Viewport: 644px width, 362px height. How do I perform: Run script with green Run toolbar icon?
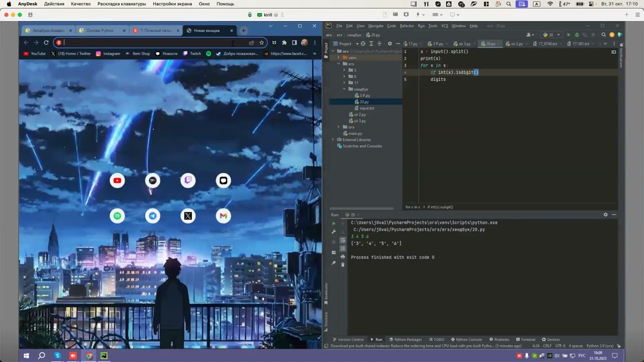569,35
